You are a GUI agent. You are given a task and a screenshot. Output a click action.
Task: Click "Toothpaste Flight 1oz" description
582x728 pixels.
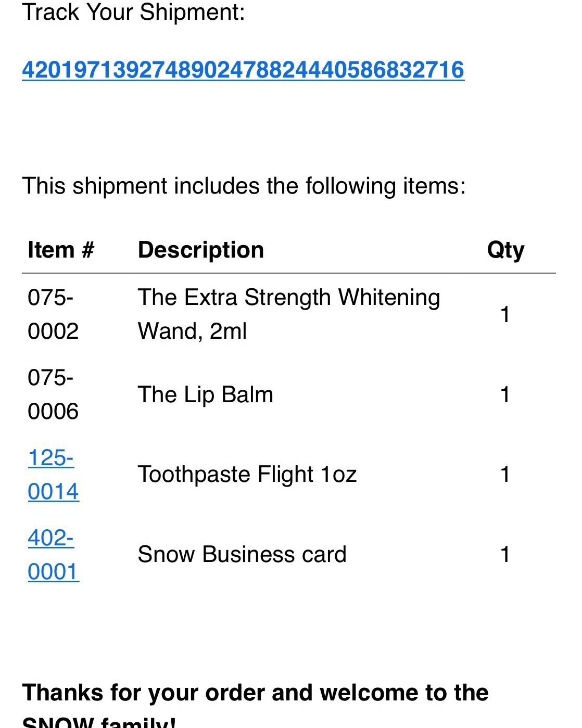click(247, 474)
